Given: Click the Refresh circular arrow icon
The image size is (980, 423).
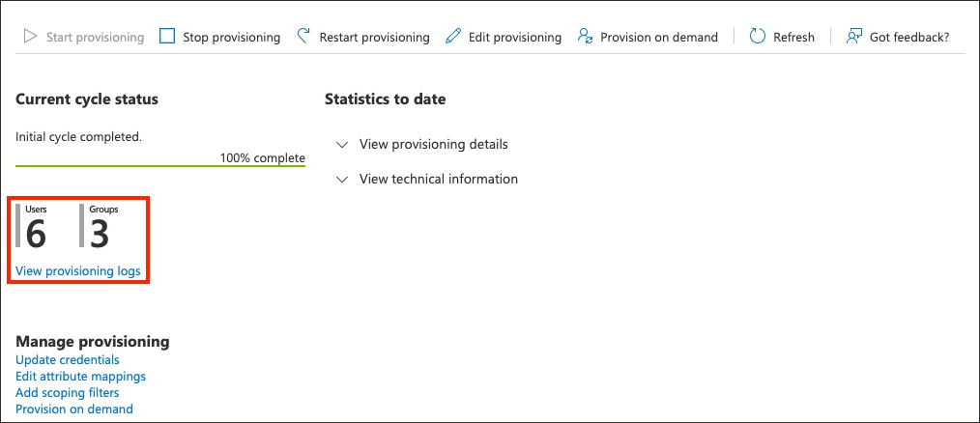Looking at the screenshot, I should [x=758, y=37].
